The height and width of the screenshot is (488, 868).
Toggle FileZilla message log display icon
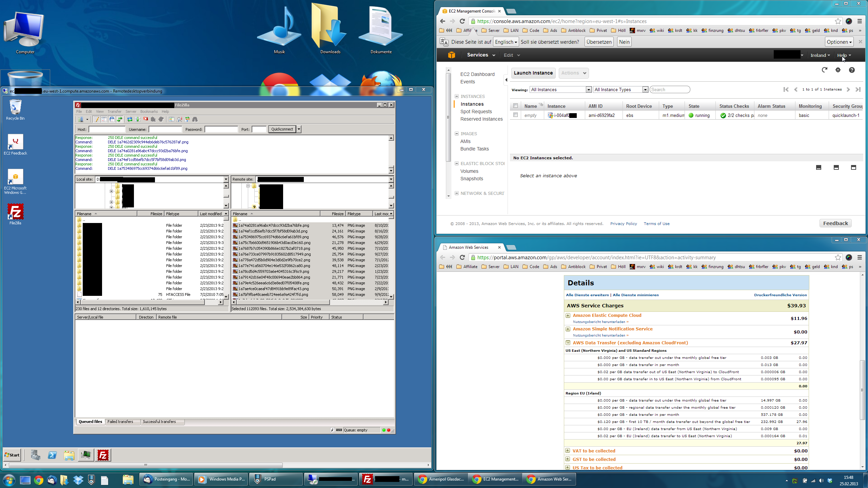(x=96, y=119)
